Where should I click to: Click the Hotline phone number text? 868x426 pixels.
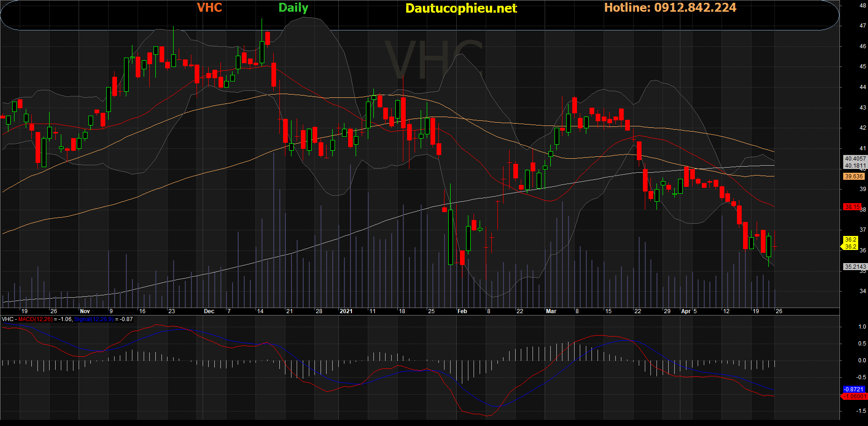pos(670,8)
